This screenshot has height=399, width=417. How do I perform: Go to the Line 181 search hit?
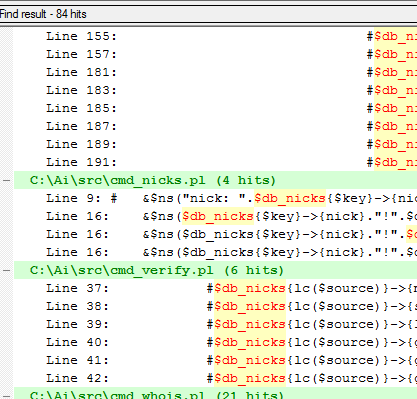tap(215, 72)
